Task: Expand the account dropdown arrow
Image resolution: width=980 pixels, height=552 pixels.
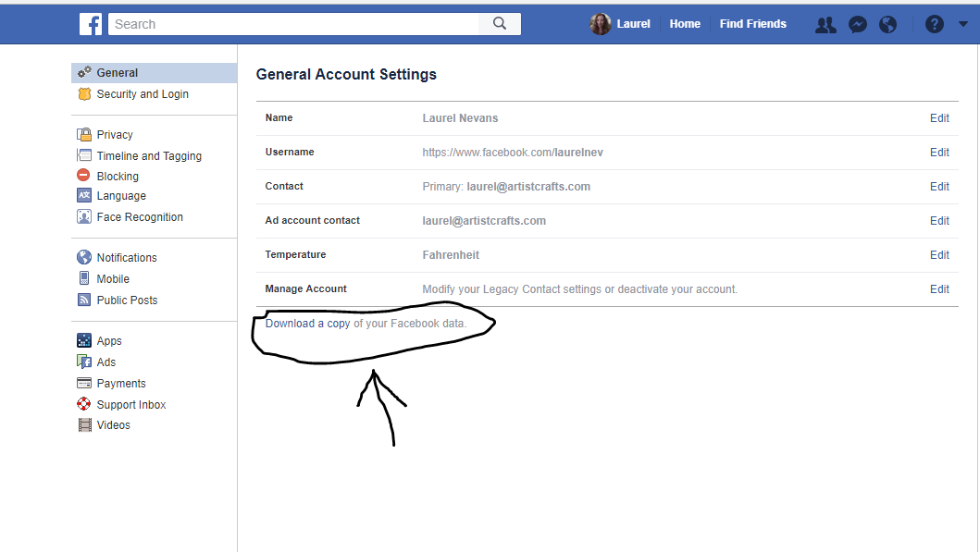Action: pos(963,24)
